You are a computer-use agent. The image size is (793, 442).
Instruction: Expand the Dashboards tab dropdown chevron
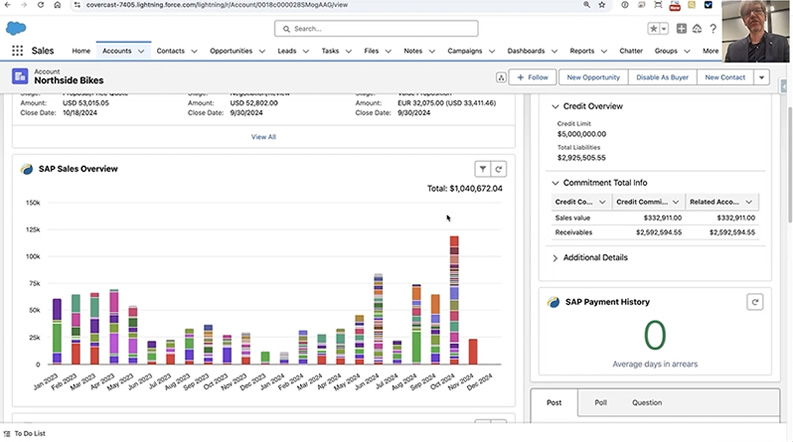554,51
